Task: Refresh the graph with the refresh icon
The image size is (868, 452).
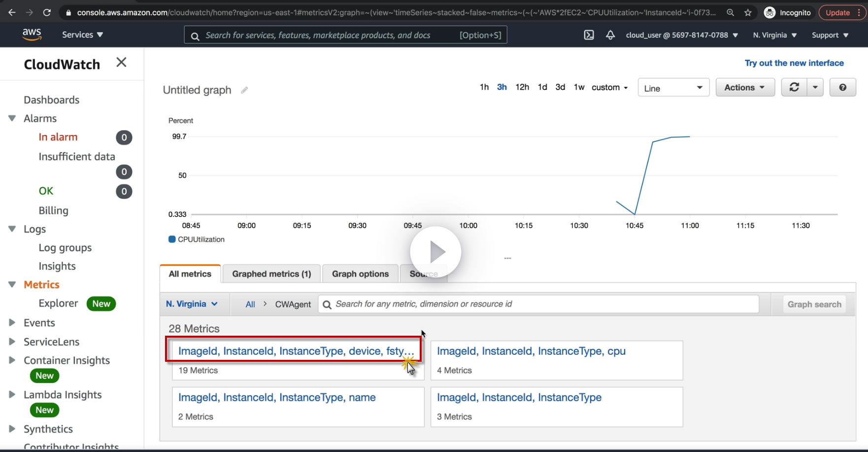Action: 794,87
